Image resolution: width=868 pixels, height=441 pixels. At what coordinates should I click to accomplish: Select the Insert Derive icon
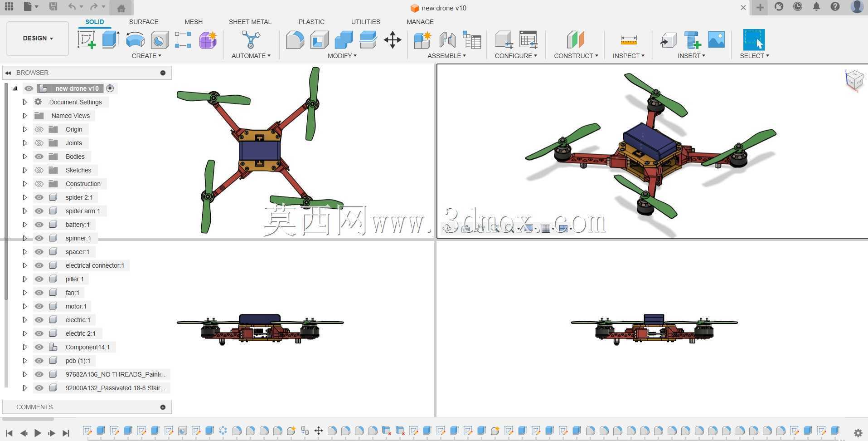(x=668, y=40)
